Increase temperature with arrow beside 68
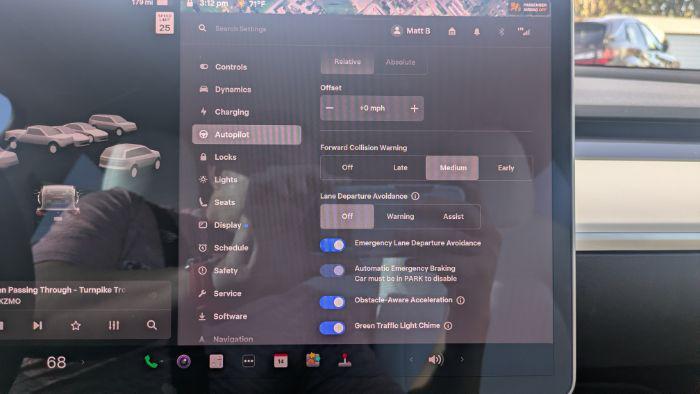 pyautogui.click(x=83, y=362)
